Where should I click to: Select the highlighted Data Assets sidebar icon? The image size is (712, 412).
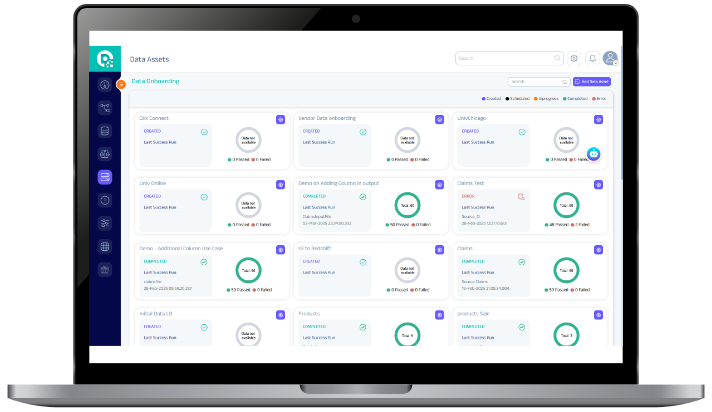104,177
